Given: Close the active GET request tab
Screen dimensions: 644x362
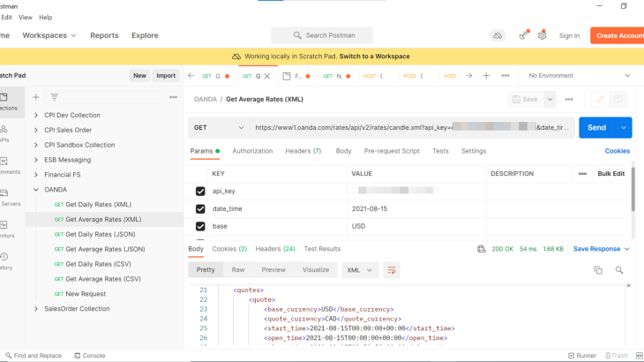Looking at the screenshot, I should tap(267, 76).
